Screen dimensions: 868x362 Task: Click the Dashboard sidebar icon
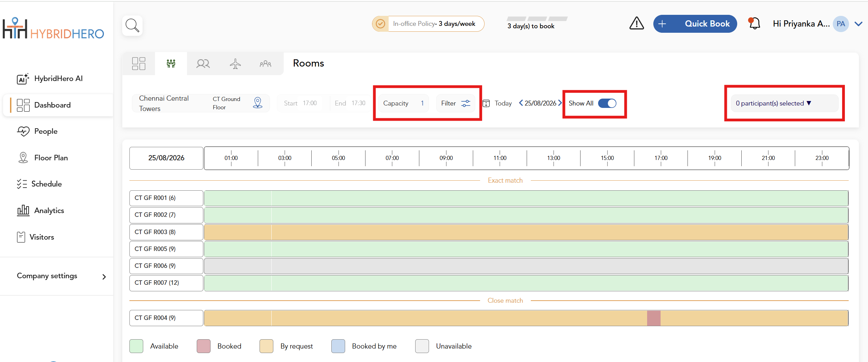(23, 105)
